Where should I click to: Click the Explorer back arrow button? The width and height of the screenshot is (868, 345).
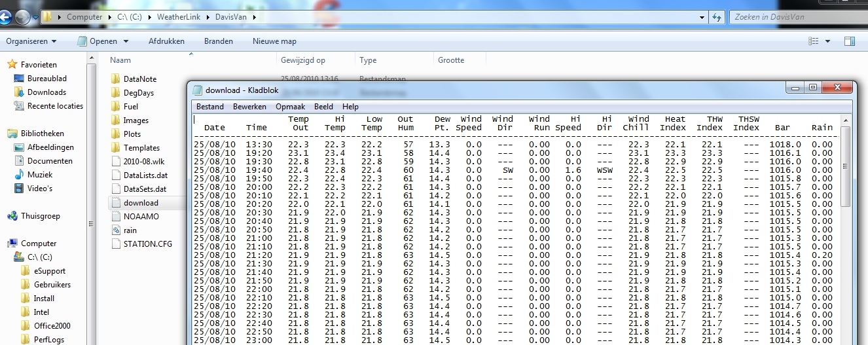pyautogui.click(x=6, y=18)
